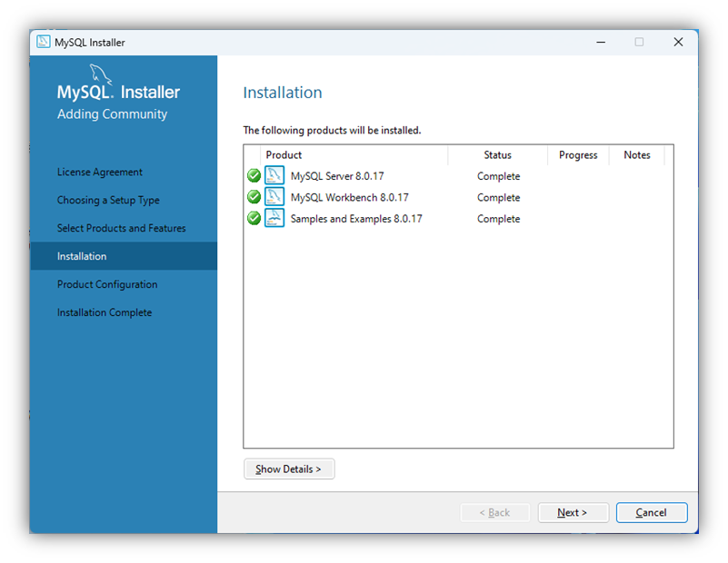Click Complete status for Samples and Examples
This screenshot has height=563, width=728.
point(499,219)
